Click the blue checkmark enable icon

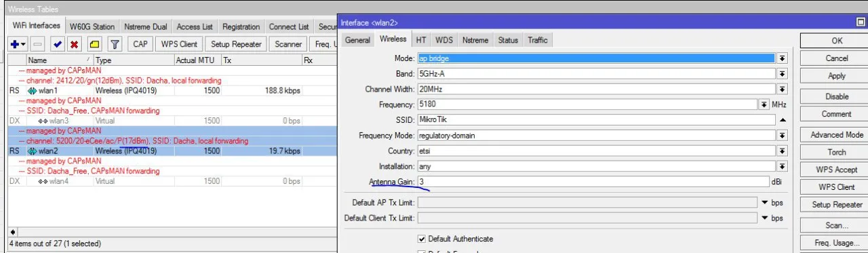(58, 44)
